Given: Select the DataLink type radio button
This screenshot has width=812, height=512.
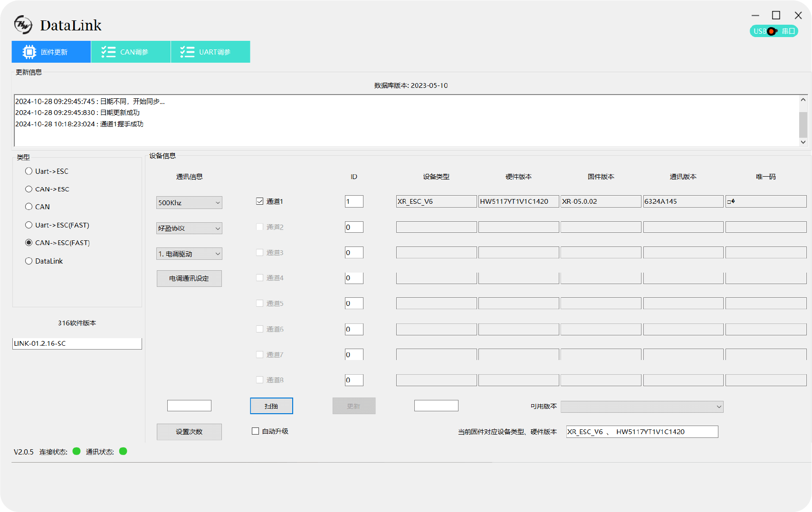Looking at the screenshot, I should click(x=29, y=261).
